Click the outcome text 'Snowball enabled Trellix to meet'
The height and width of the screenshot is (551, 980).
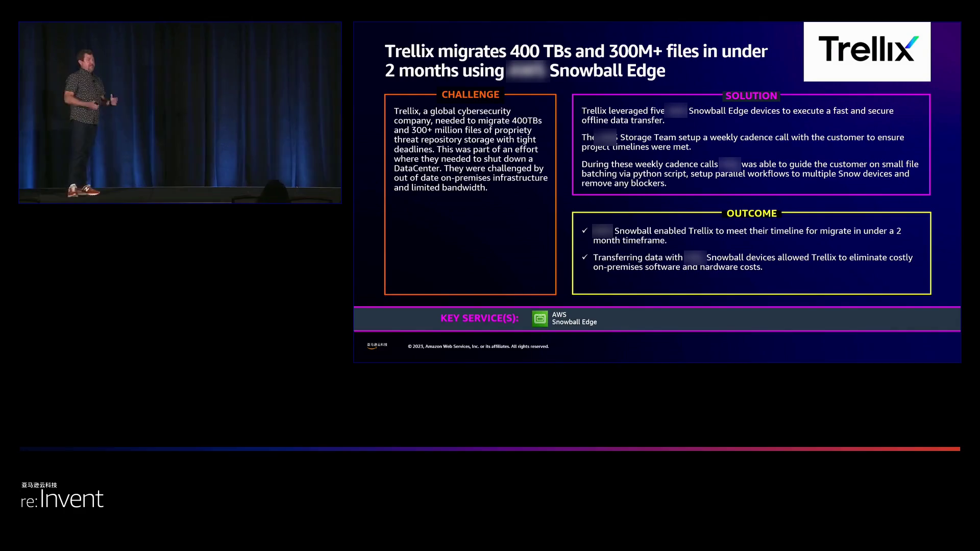pos(747,235)
